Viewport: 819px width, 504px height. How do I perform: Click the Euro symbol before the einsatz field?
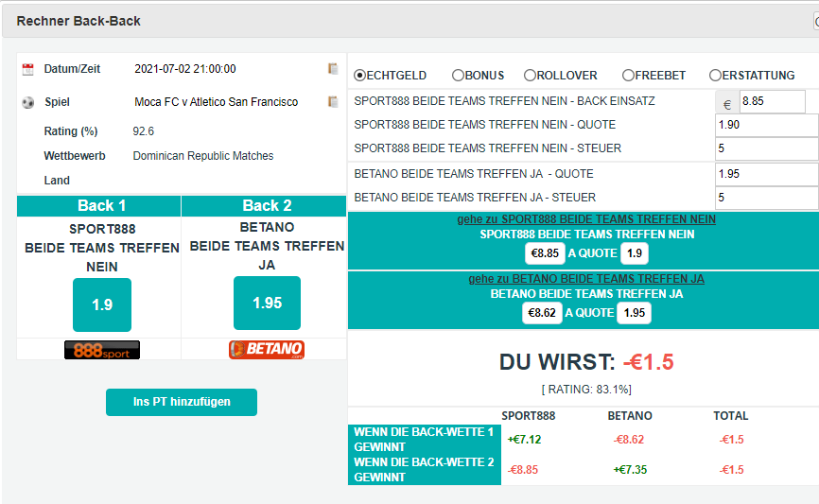click(x=727, y=104)
